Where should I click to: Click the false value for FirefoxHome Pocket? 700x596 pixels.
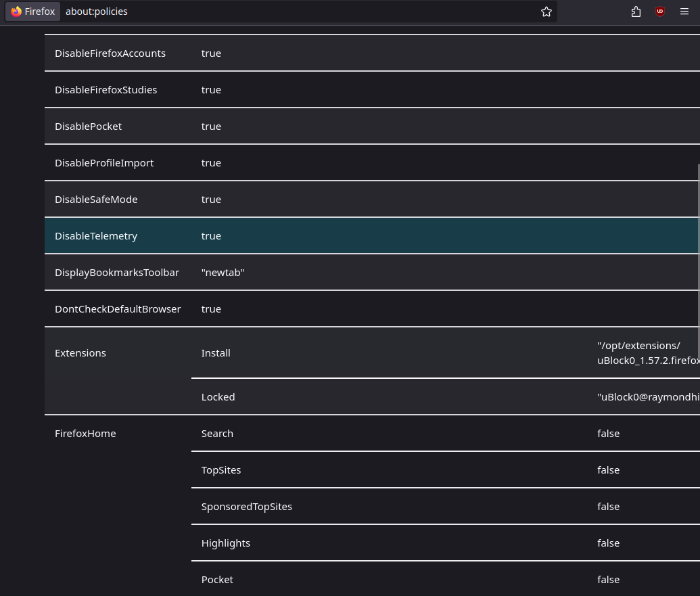[x=609, y=580]
